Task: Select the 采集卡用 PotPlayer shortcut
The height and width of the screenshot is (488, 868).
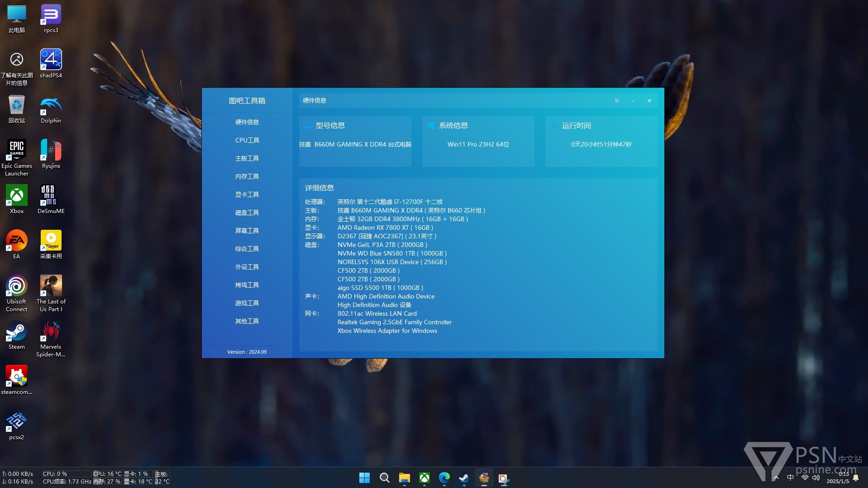Action: 51,245
